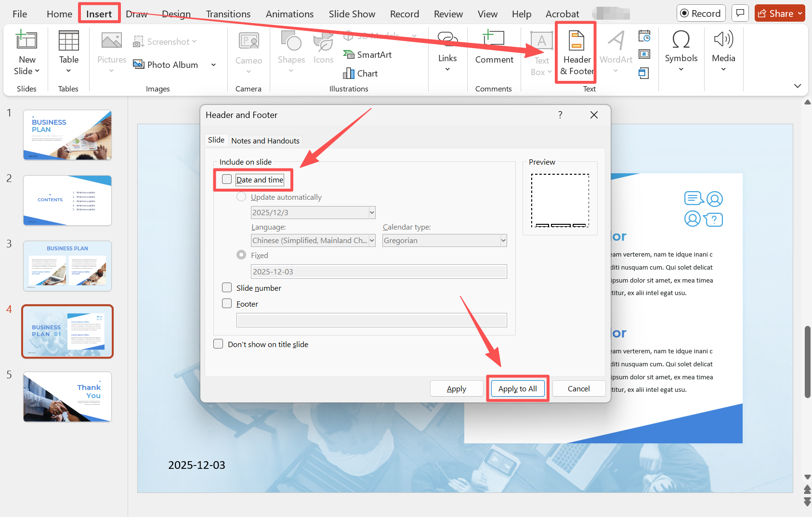Click the Date & Time ribbon icon
812x517 pixels.
coord(644,36)
